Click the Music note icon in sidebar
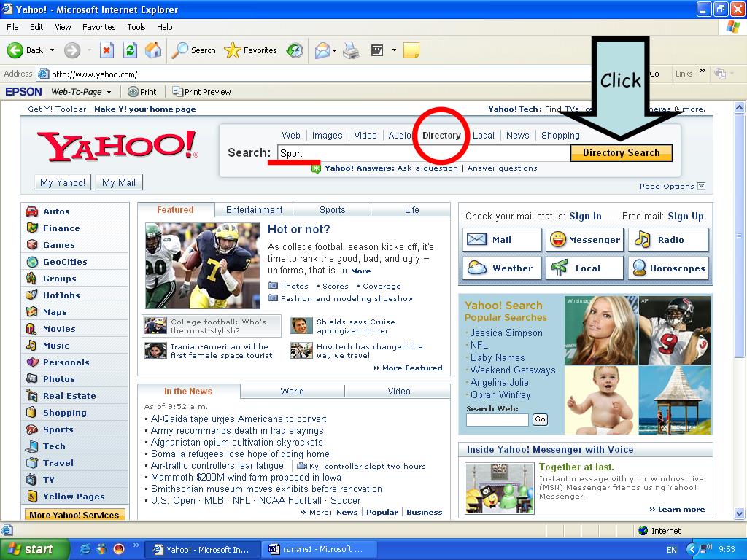This screenshot has width=747, height=560. pos(31,345)
